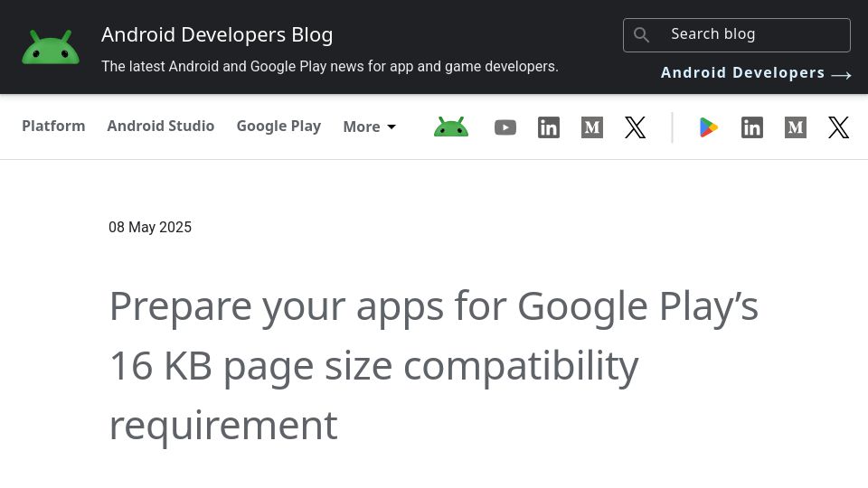The width and height of the screenshot is (868, 488).
Task: Expand the More dropdown menu
Action: [x=369, y=127]
